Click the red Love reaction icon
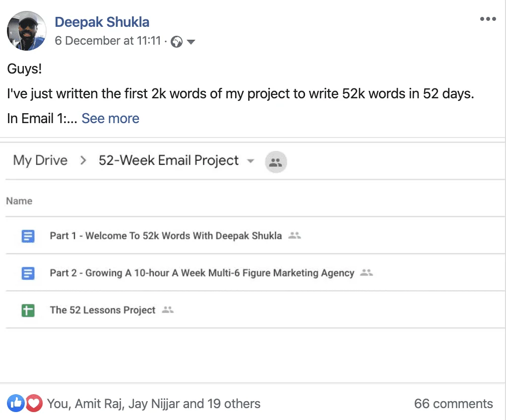This screenshot has height=420, width=506. click(x=34, y=403)
